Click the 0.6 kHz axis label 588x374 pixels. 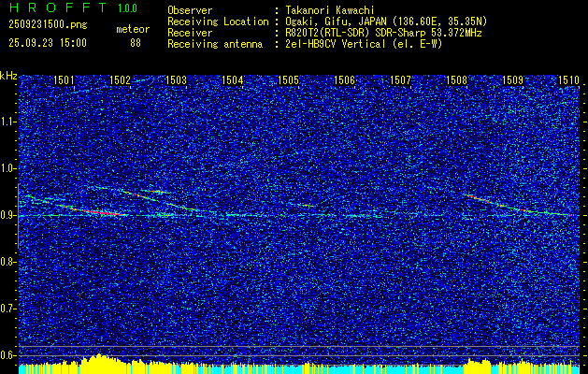[x=7, y=355]
